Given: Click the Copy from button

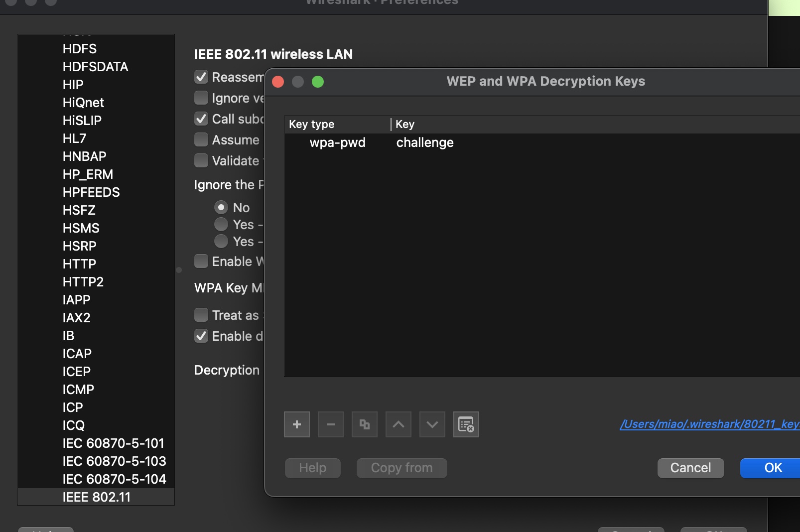Looking at the screenshot, I should [x=402, y=468].
